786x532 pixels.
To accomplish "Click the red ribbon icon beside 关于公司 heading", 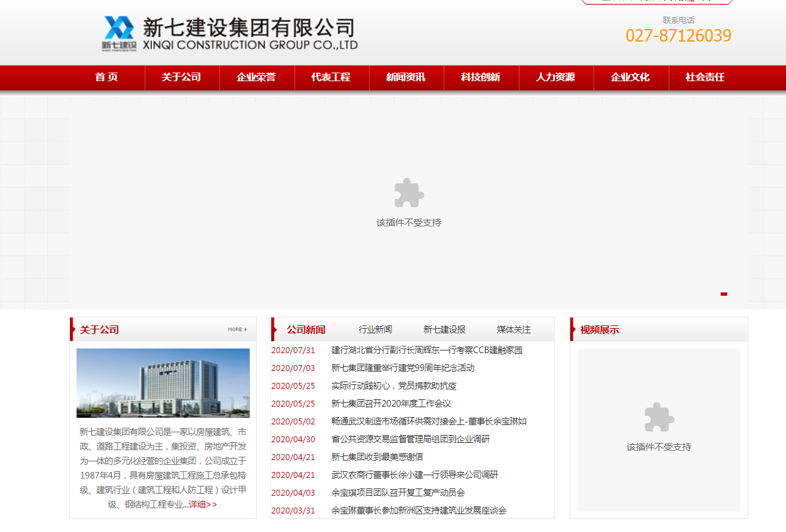I will [72, 329].
